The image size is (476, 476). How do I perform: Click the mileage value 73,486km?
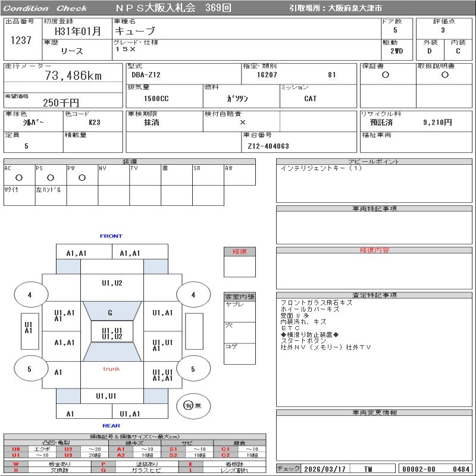click(73, 75)
